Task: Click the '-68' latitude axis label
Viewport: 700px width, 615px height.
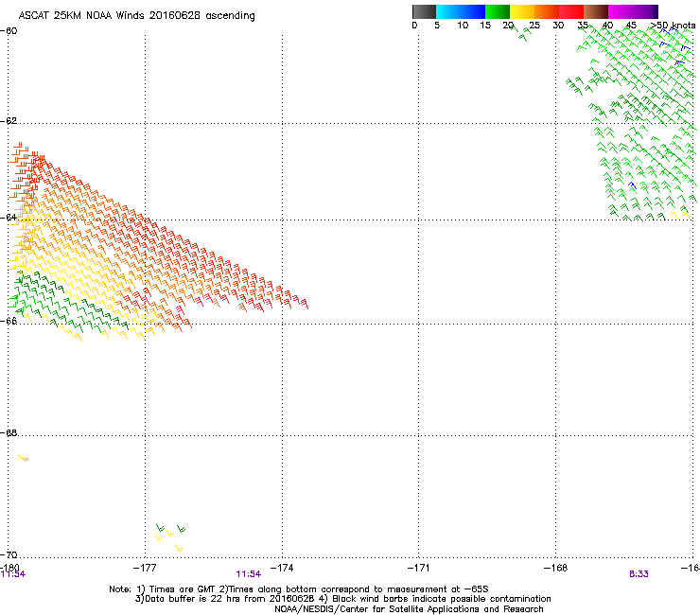Action: point(9,432)
